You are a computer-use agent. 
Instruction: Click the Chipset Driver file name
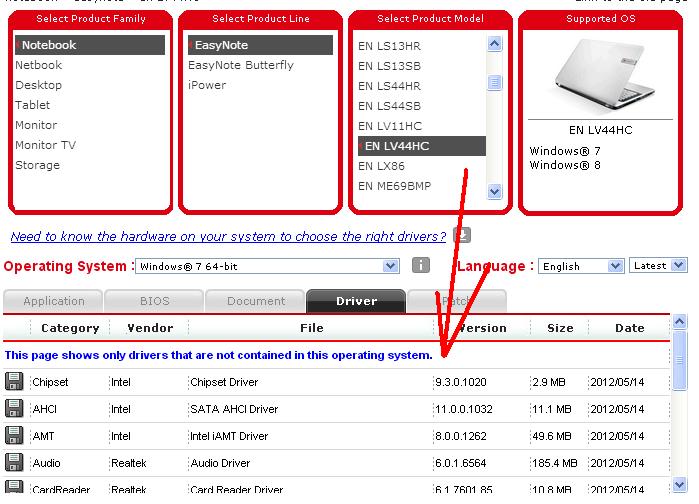224,382
